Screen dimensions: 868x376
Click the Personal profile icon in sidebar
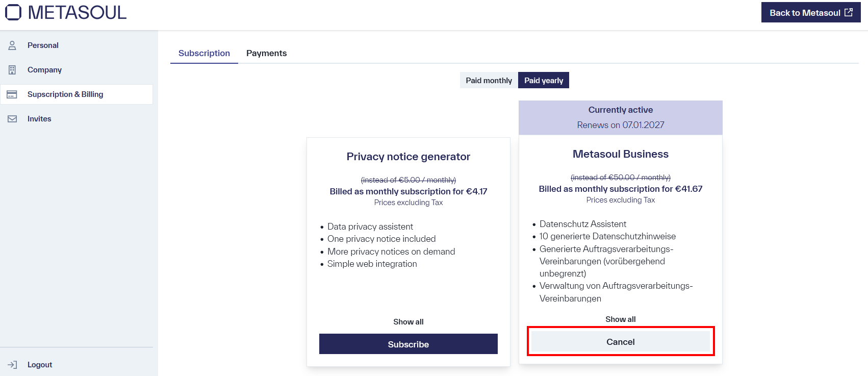point(11,45)
